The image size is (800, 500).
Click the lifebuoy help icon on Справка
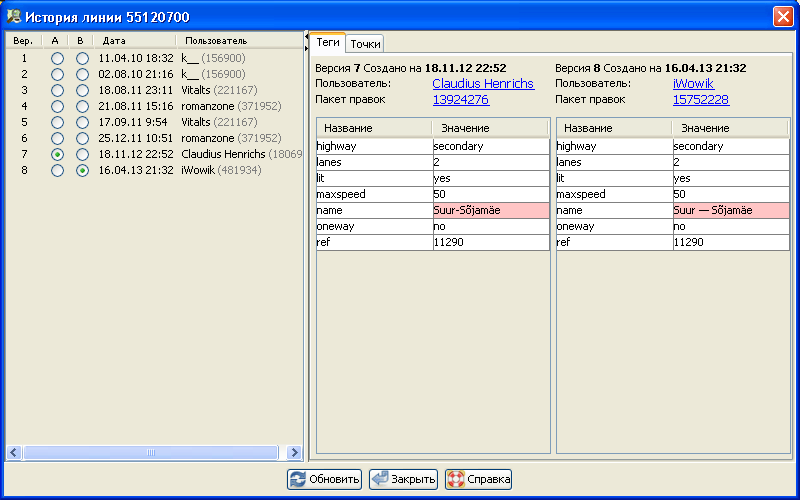456,480
